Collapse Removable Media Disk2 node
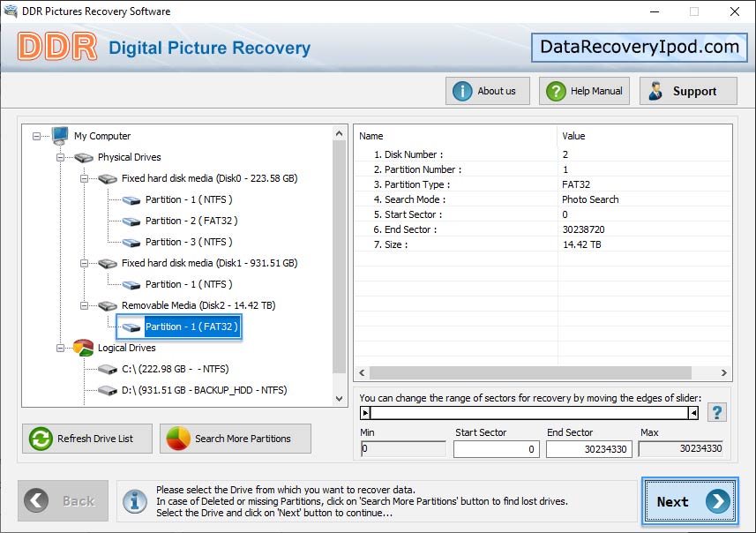 pos(84,306)
